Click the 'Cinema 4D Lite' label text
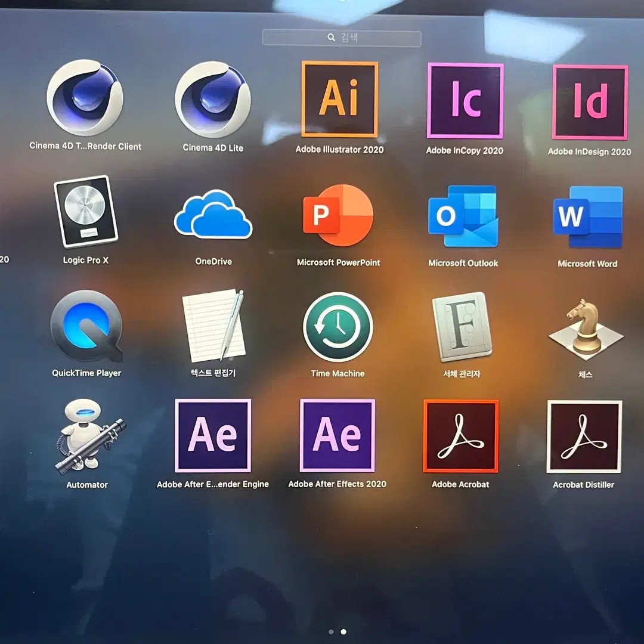The image size is (644, 644). tap(213, 148)
